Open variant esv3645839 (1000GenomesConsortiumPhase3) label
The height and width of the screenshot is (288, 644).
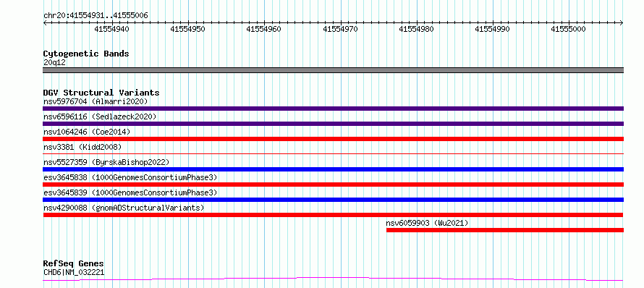(x=130, y=192)
